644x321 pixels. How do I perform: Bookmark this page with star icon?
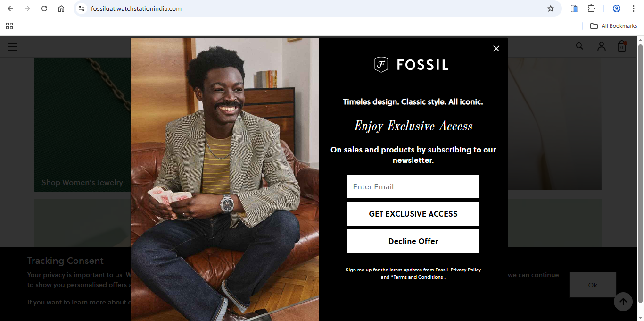550,8
